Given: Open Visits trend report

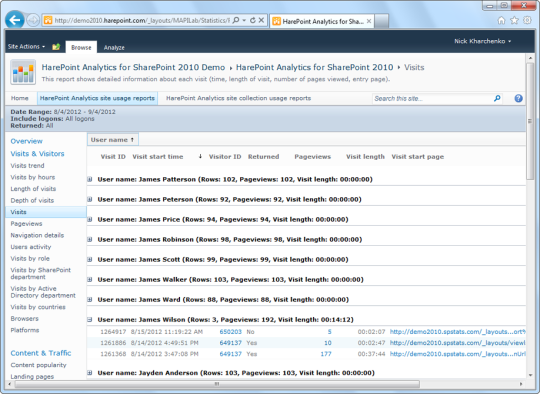Looking at the screenshot, I should [27, 166].
